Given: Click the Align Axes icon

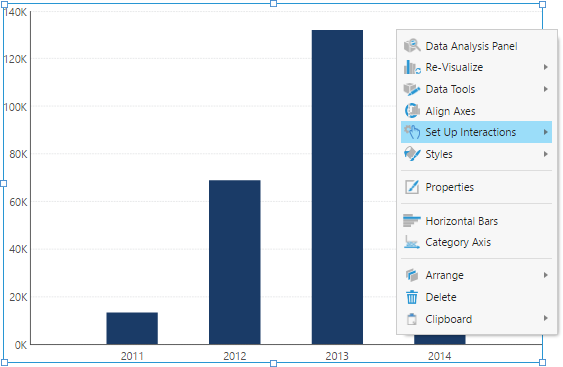Looking at the screenshot, I should point(412,111).
